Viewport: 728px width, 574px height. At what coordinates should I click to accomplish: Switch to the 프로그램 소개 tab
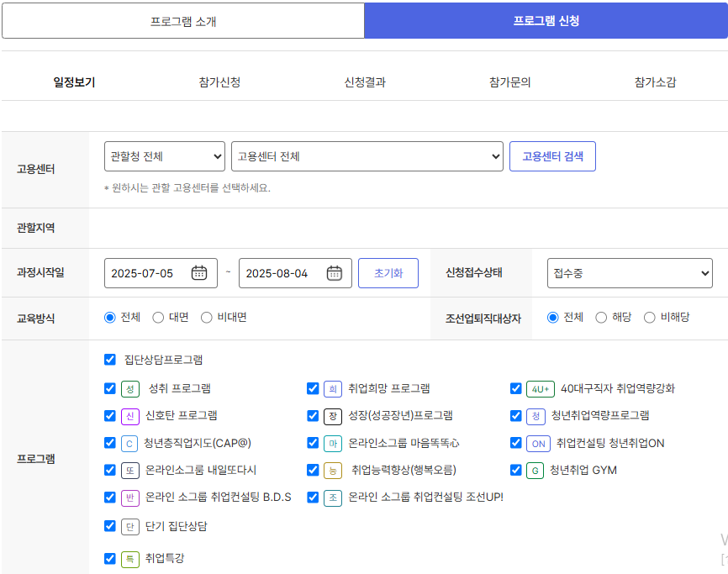tap(183, 21)
